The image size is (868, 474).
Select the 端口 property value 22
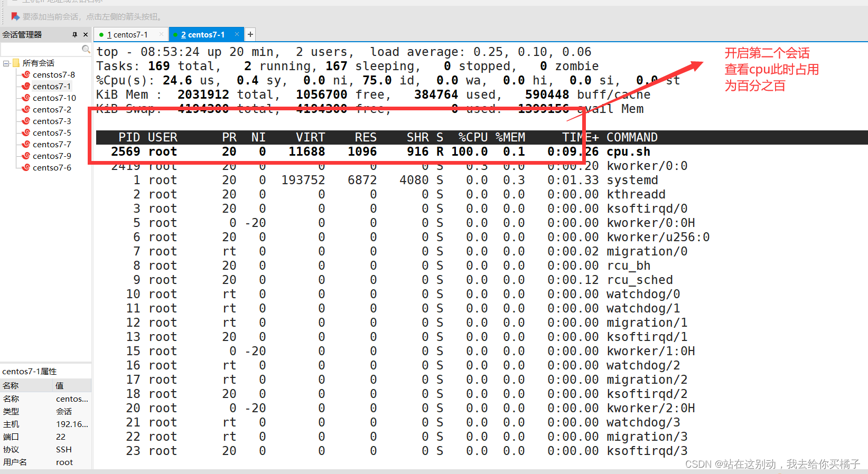point(61,437)
